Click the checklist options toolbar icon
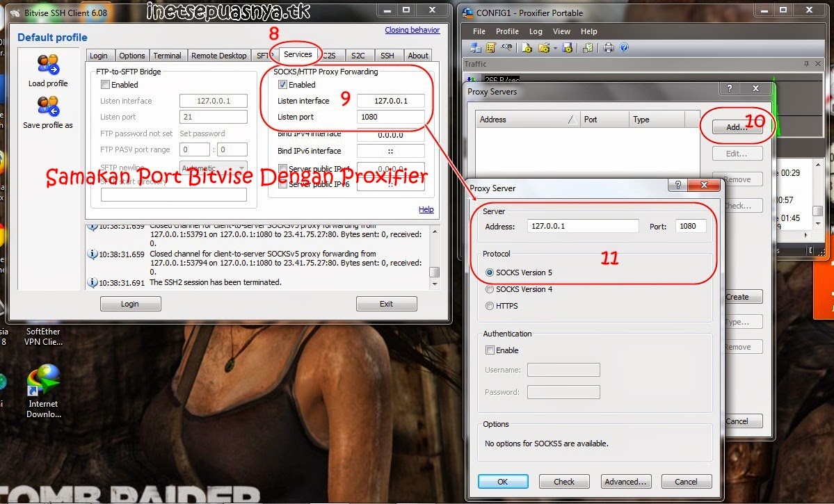 [588, 48]
